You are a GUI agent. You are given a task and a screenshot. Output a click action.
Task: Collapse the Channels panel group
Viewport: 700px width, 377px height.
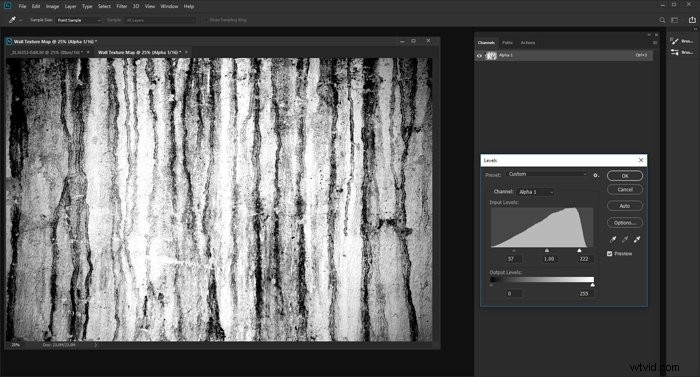point(649,35)
